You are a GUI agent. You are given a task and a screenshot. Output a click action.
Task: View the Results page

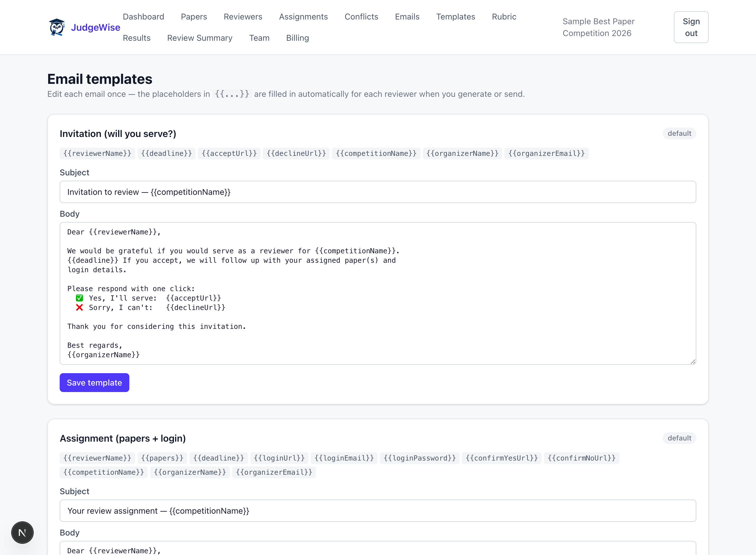point(136,38)
